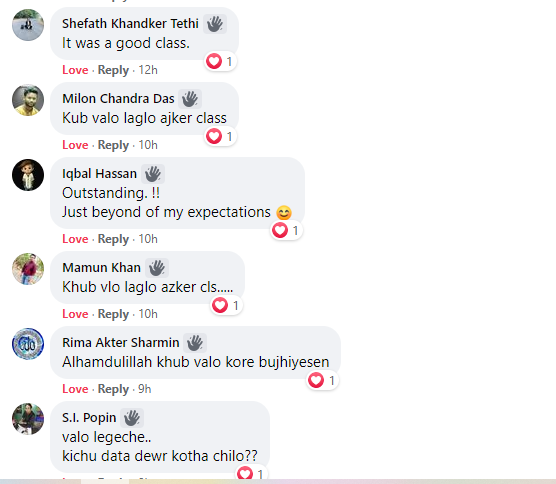Click wave badge beside S.I. Popin
This screenshot has height=484, width=556.
pyautogui.click(x=132, y=418)
